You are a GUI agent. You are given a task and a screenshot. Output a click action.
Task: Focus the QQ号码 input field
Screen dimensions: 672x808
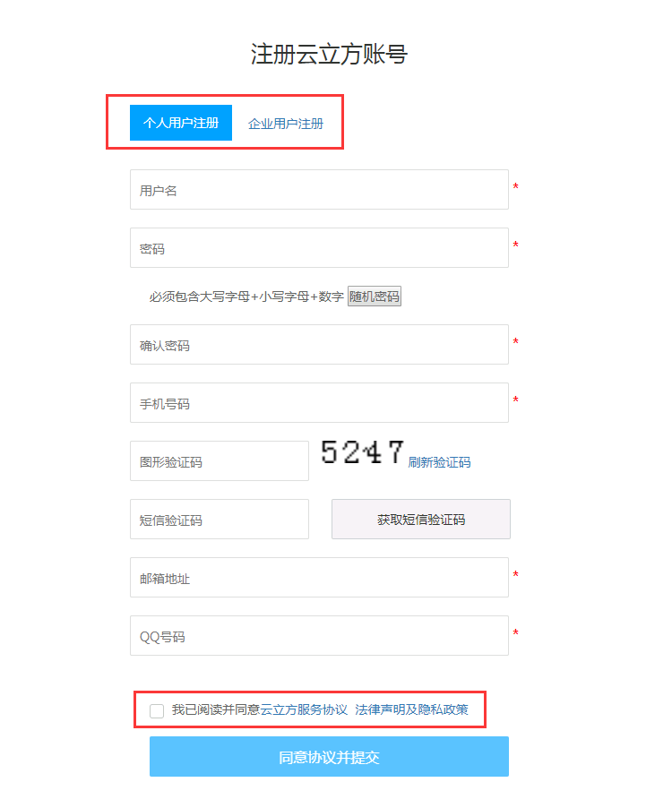319,636
